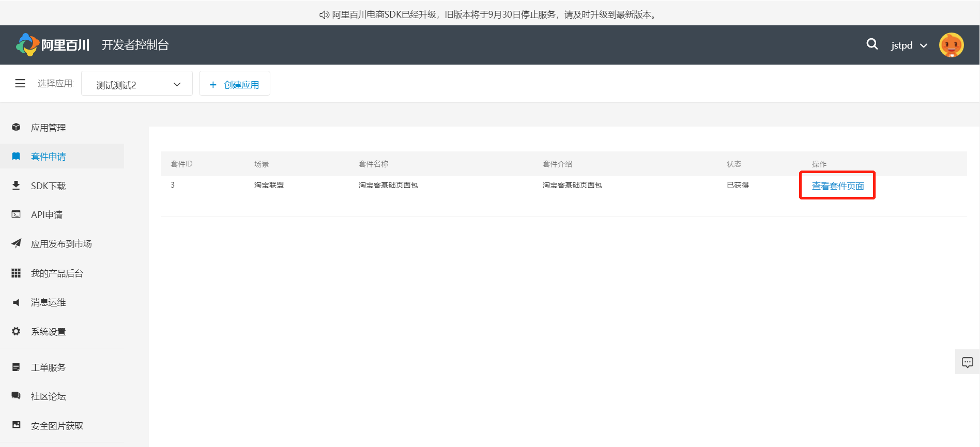Click the Alibaba Baichuan logo
Image resolution: width=980 pixels, height=447 pixels.
point(53,45)
